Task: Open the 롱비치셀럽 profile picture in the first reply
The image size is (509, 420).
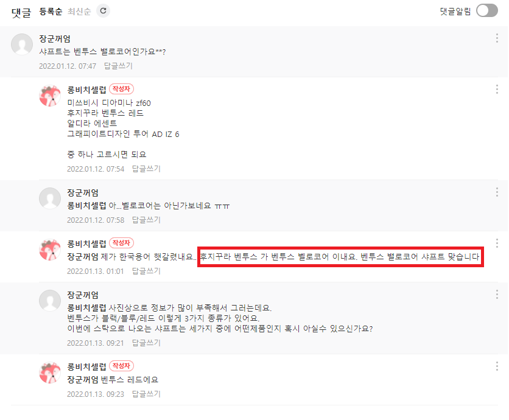Action: [x=50, y=96]
